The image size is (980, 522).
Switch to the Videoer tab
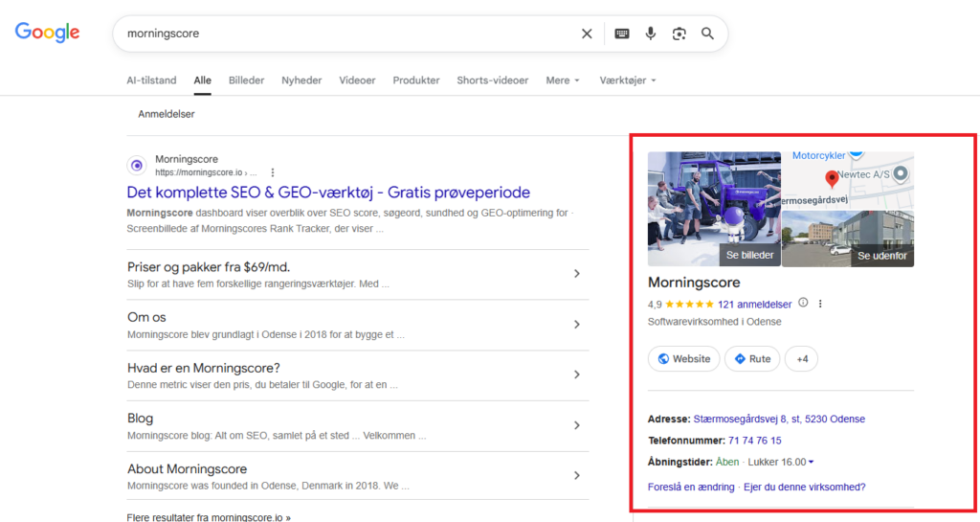tap(357, 80)
